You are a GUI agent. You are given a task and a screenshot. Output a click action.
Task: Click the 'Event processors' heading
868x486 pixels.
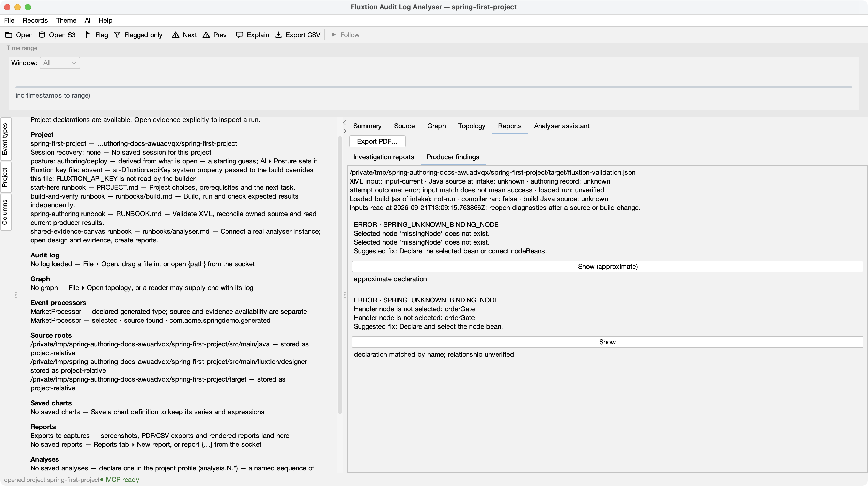pyautogui.click(x=58, y=302)
